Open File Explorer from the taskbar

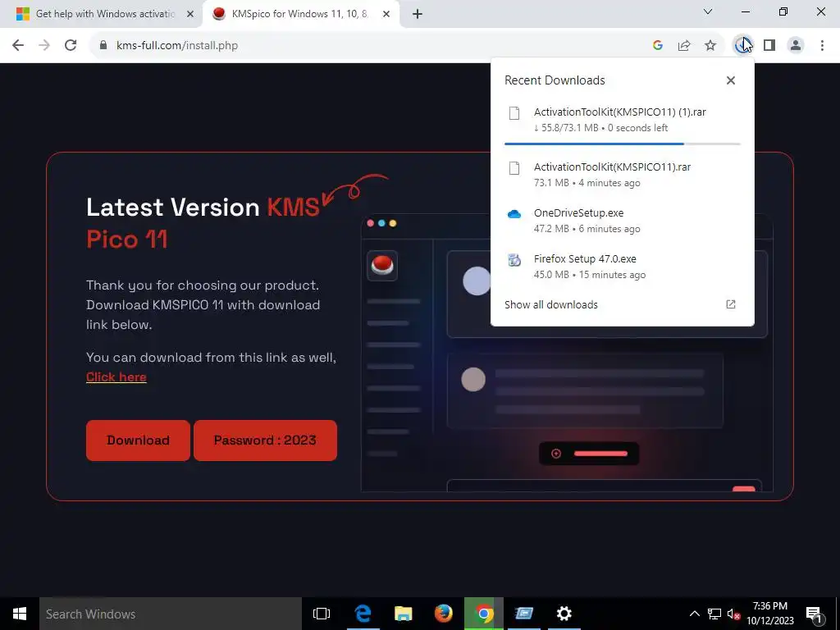pyautogui.click(x=403, y=614)
